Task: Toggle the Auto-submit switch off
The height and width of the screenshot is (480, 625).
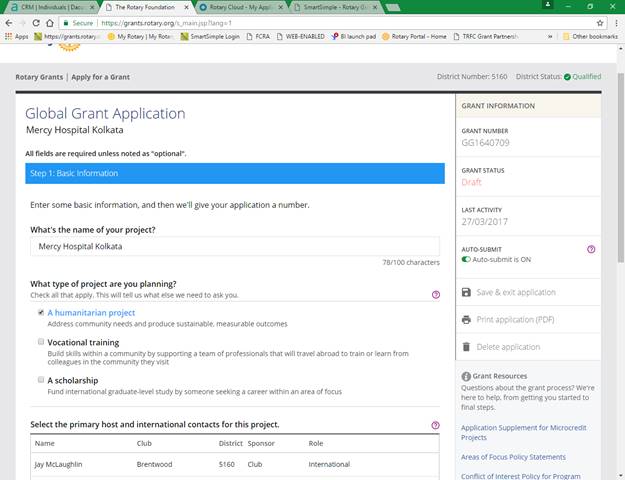Action: (466, 260)
